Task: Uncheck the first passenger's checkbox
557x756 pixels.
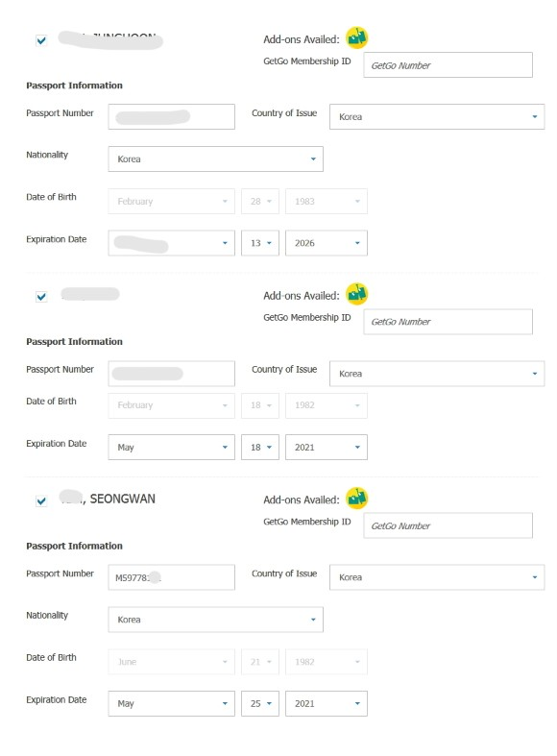Action: (x=41, y=40)
